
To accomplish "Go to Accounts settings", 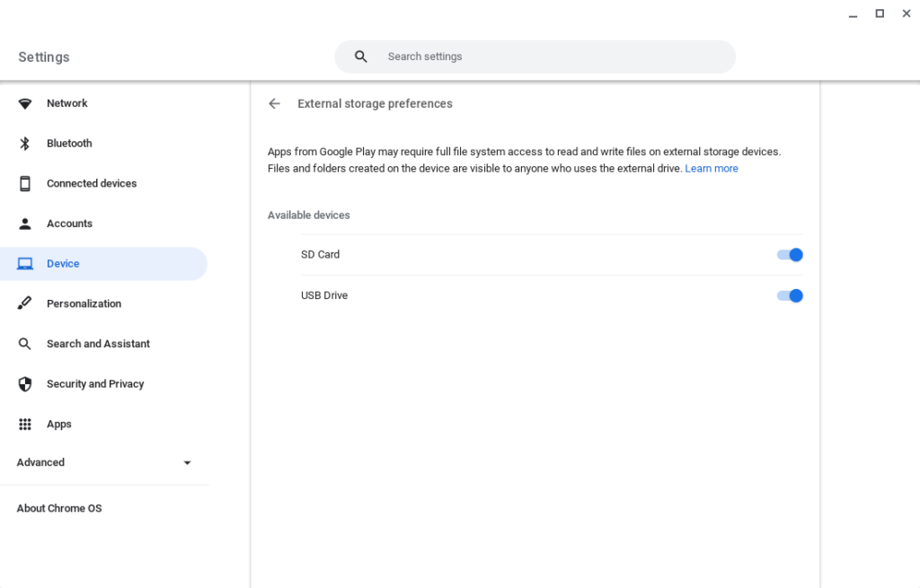I will pos(104,224).
